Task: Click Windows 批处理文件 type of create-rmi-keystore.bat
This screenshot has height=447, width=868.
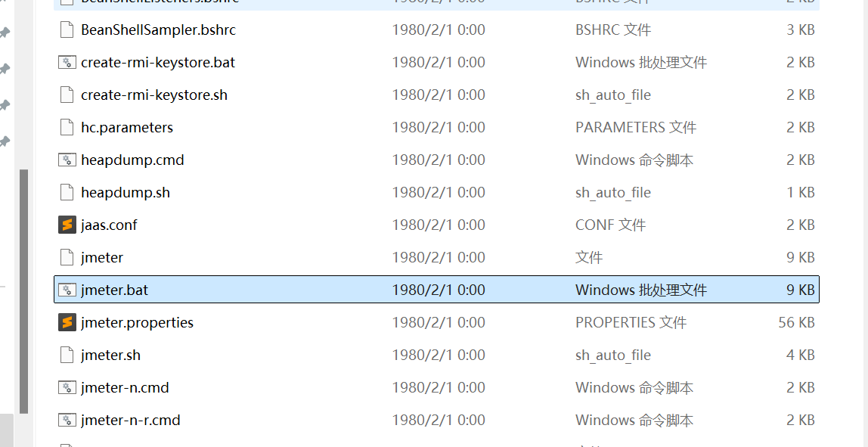Action: point(641,62)
